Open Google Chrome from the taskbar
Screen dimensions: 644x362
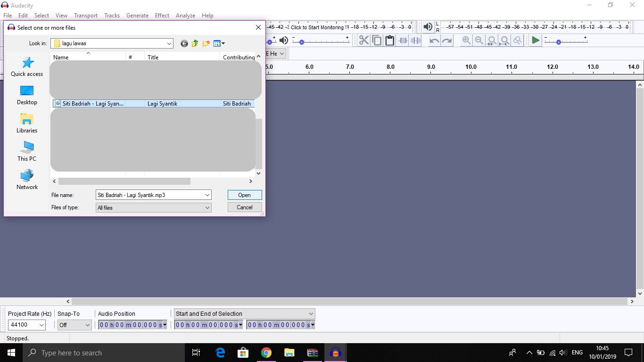266,353
